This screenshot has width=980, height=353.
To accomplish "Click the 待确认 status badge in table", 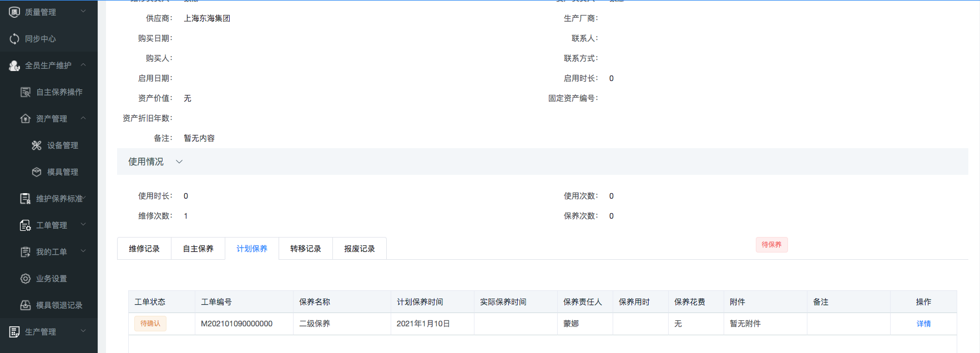I will [150, 324].
